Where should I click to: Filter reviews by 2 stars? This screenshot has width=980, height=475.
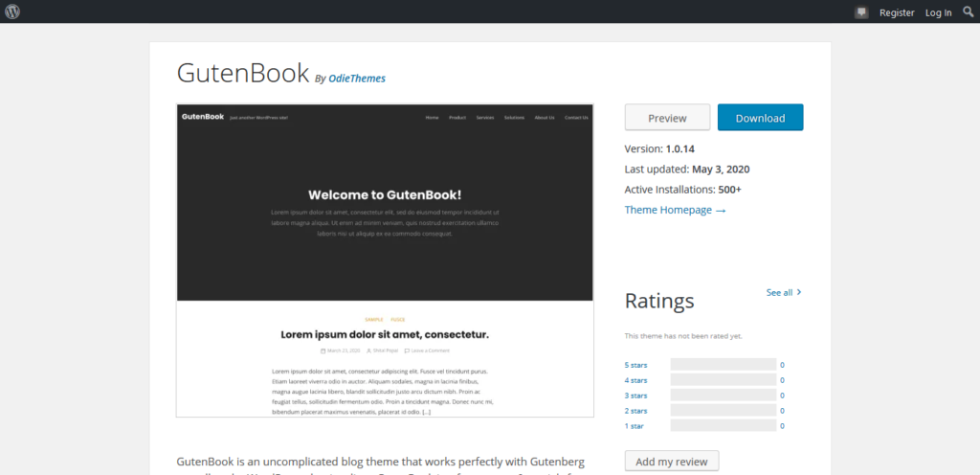point(636,411)
